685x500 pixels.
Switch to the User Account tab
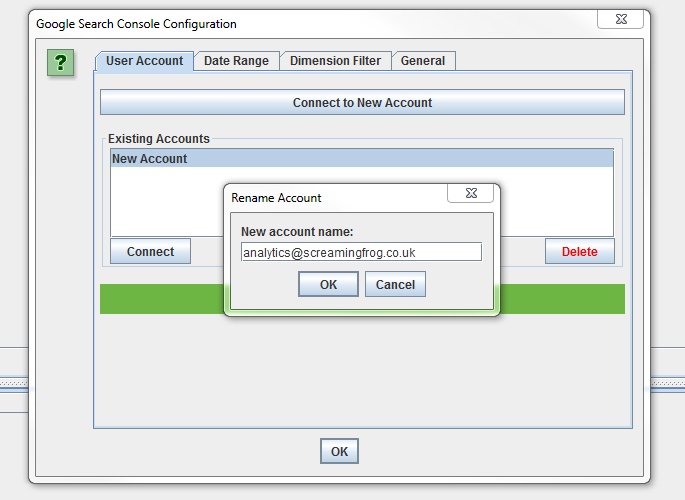[144, 61]
